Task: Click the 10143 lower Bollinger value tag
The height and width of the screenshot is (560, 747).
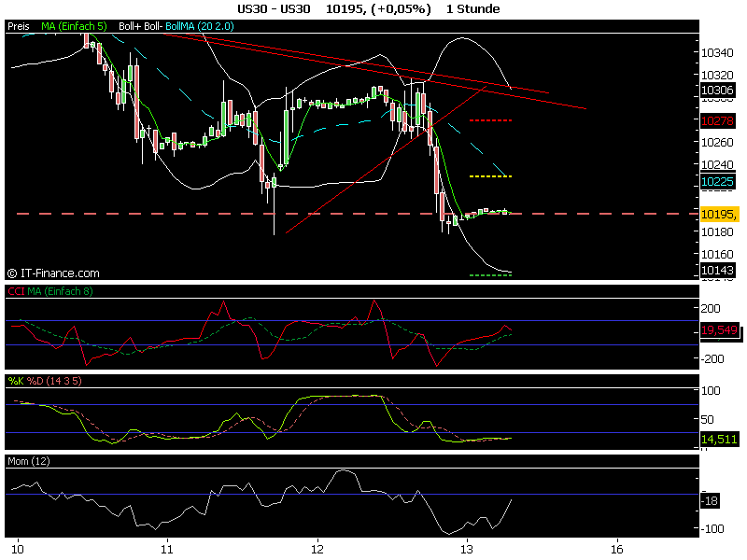Action: click(x=717, y=270)
